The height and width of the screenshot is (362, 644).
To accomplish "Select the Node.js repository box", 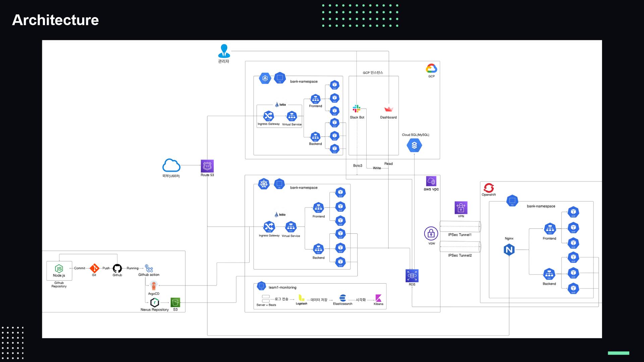I will 59,270.
